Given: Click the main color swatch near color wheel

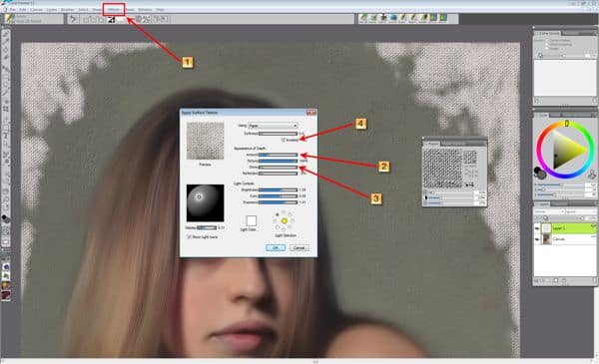Looking at the screenshot, I should [x=537, y=171].
